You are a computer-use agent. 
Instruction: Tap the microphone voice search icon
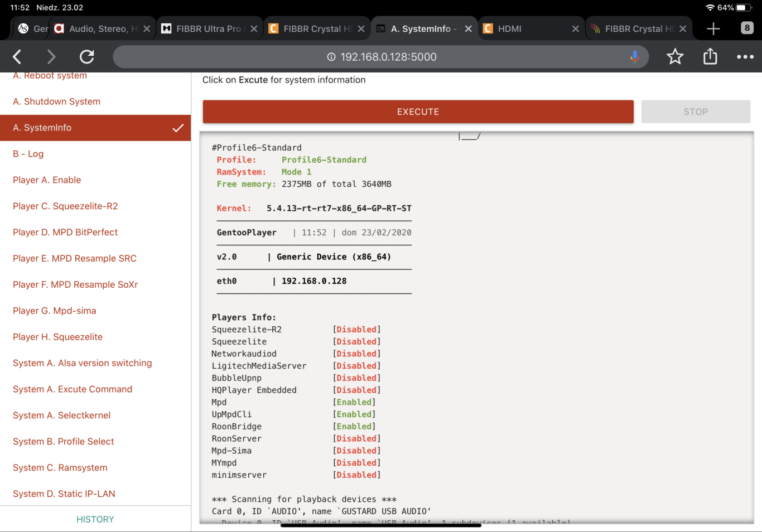click(x=634, y=57)
